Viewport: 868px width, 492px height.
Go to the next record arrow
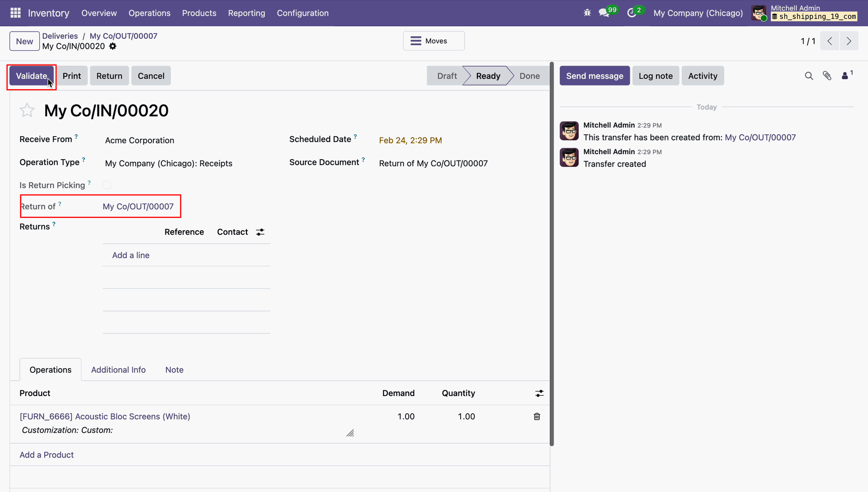click(849, 41)
